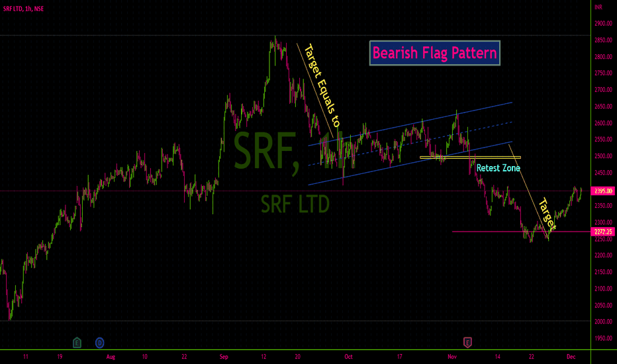Select the Target label near the 2272.25 line
Viewport: 617px width, 364px height.
547,214
